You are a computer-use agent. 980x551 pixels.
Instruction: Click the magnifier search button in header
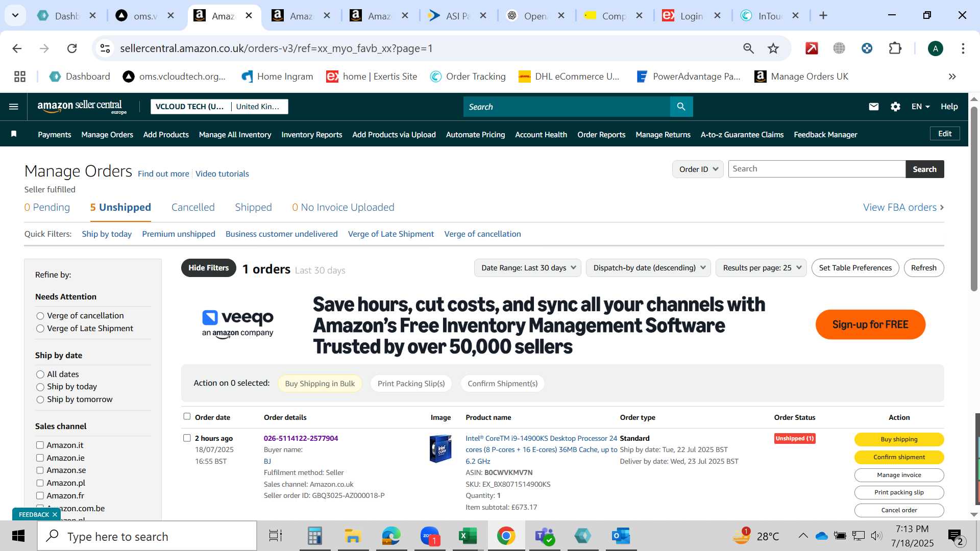coord(681,107)
